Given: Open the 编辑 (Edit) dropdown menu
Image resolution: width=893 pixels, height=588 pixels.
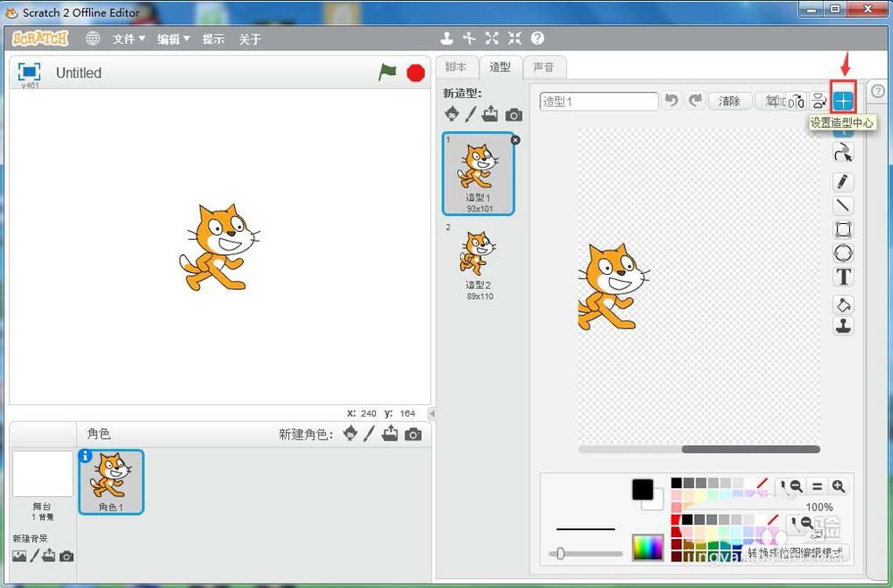Looking at the screenshot, I should (173, 39).
